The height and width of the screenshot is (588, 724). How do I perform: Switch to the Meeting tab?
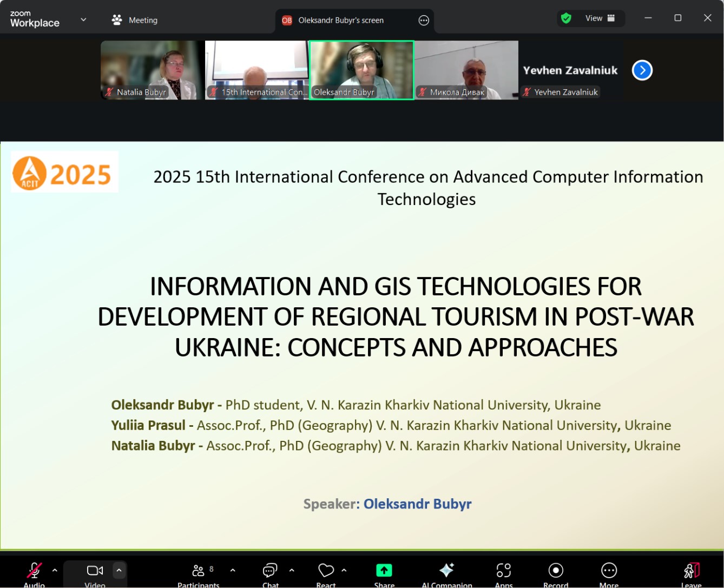[x=135, y=20]
